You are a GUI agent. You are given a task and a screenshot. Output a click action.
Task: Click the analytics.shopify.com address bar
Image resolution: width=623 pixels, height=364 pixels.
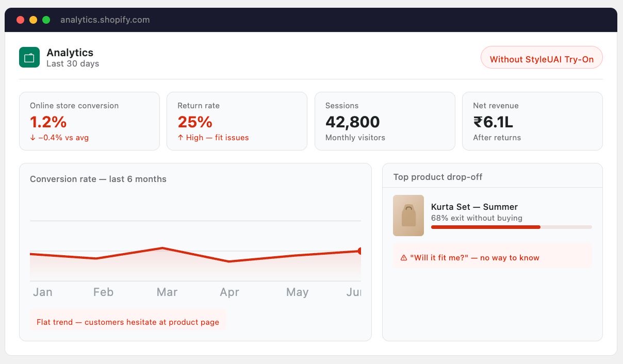pos(105,20)
